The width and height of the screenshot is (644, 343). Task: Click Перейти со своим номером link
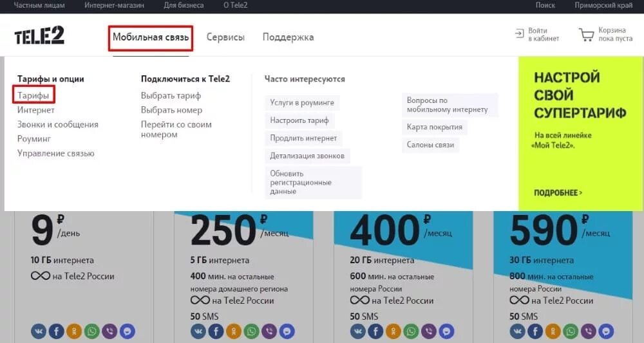click(176, 129)
